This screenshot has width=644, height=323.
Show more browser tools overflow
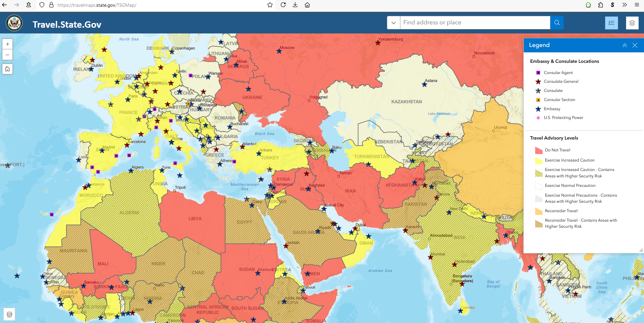[624, 5]
